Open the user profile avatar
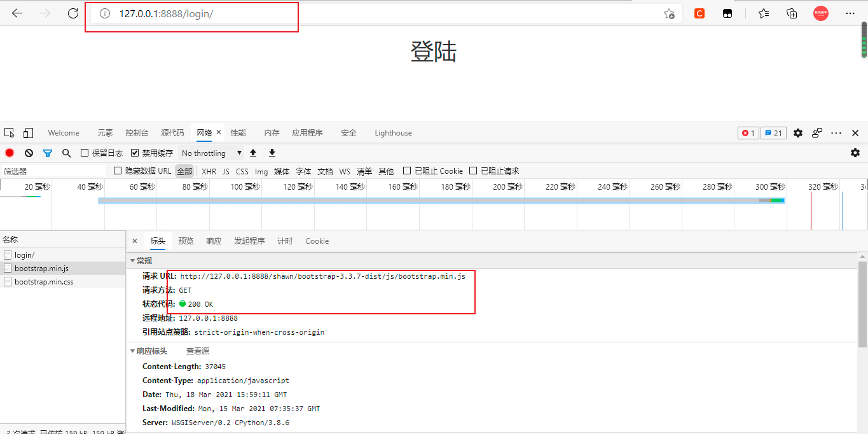The image size is (868, 434). pos(821,13)
